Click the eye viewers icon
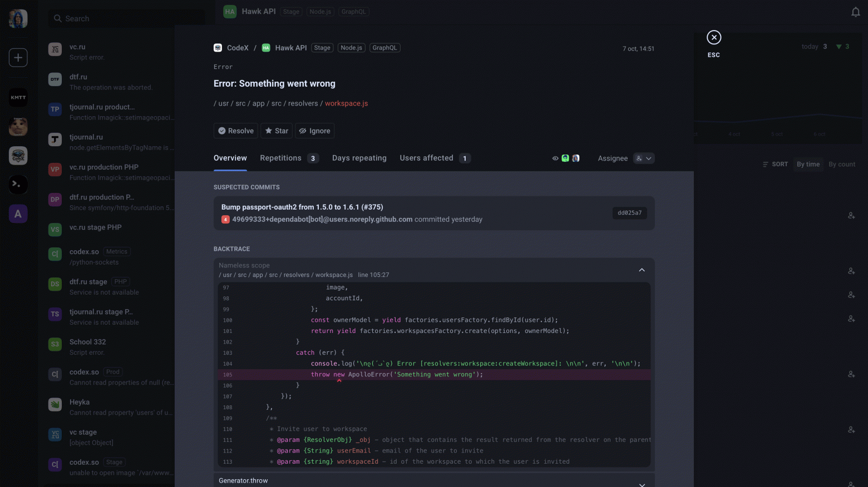This screenshot has width=868, height=487. (x=555, y=158)
